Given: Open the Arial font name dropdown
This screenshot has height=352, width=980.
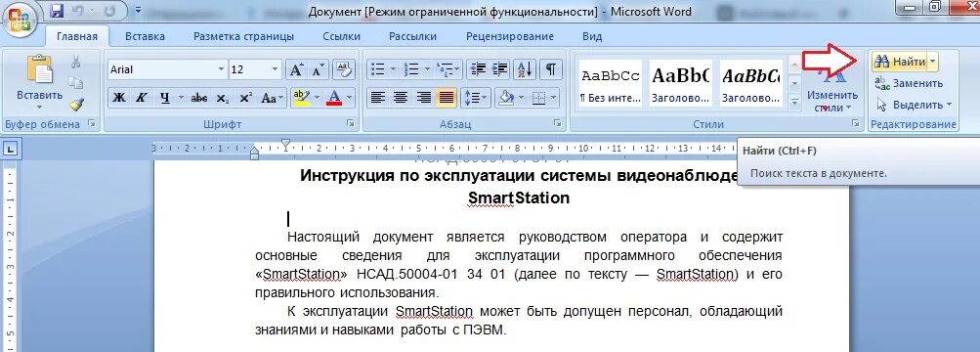Looking at the screenshot, I should tap(221, 69).
